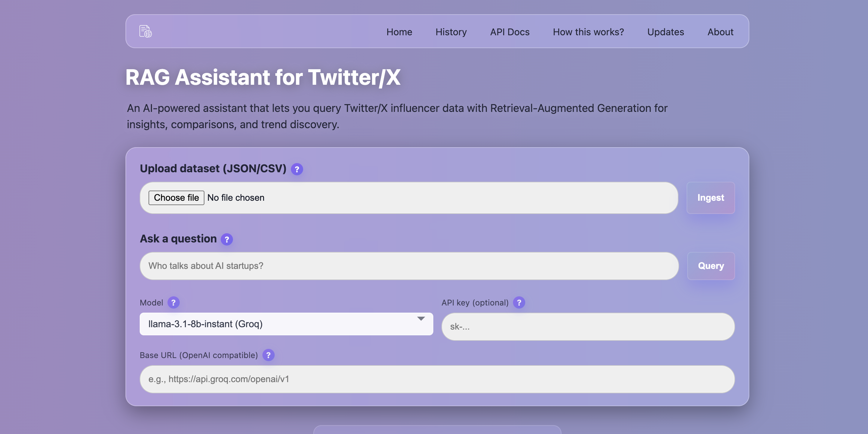
Task: Open the History page
Action: coord(451,32)
